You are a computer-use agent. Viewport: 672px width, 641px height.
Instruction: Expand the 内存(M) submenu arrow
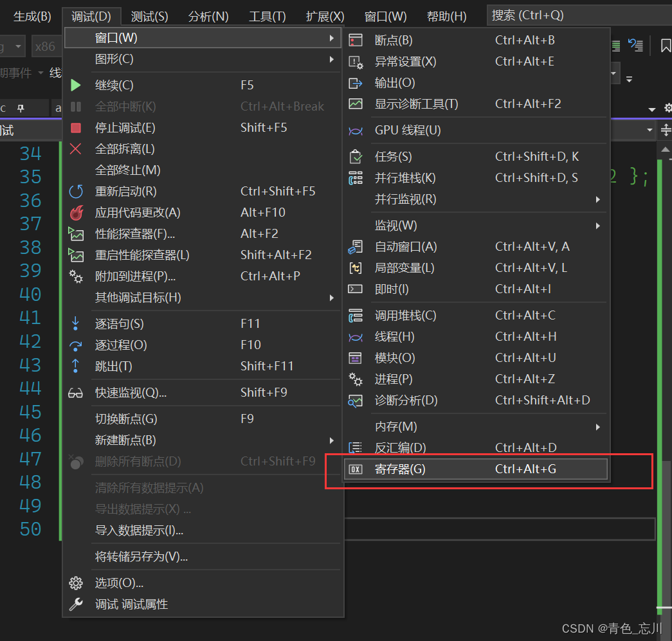598,427
